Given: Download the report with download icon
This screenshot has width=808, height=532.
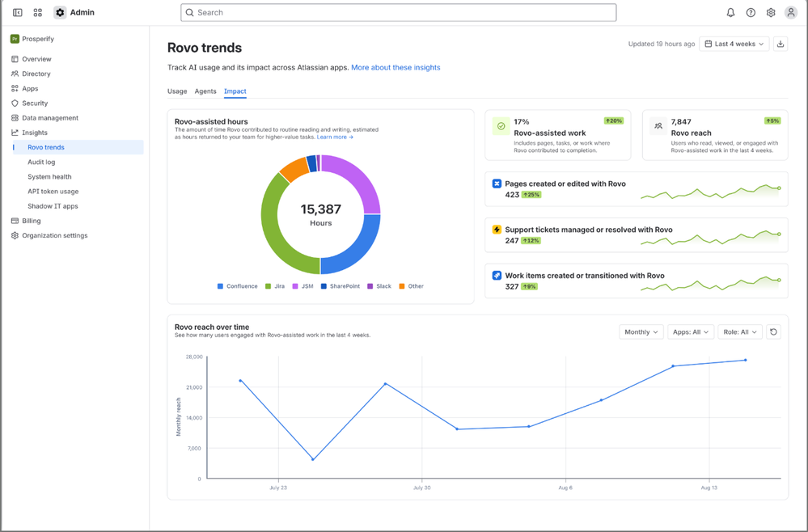Looking at the screenshot, I should 781,44.
